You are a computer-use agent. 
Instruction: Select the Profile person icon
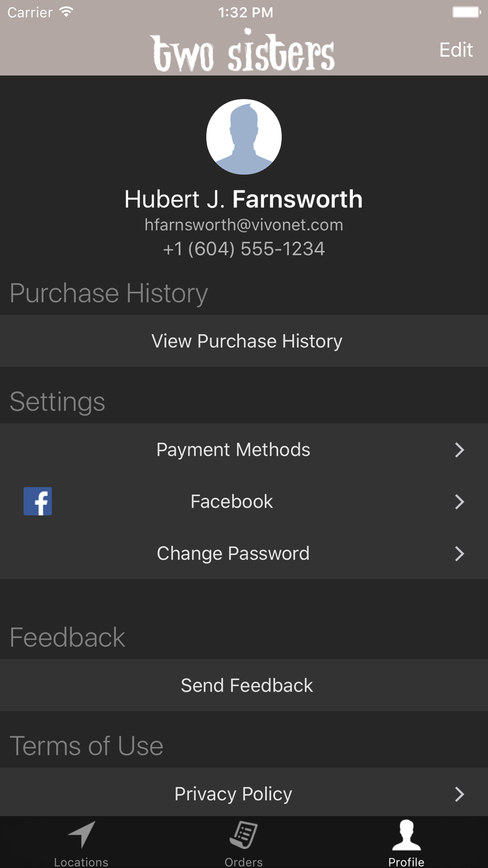407,835
